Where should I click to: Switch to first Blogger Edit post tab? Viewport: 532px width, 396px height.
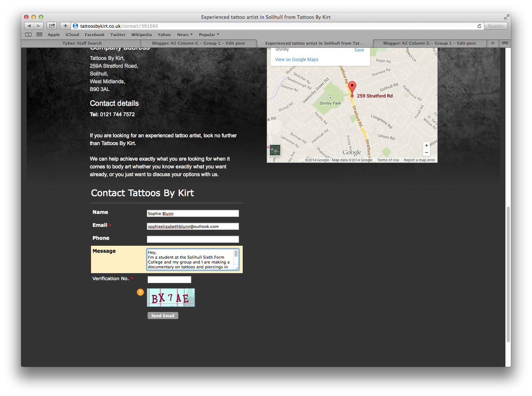(x=198, y=43)
